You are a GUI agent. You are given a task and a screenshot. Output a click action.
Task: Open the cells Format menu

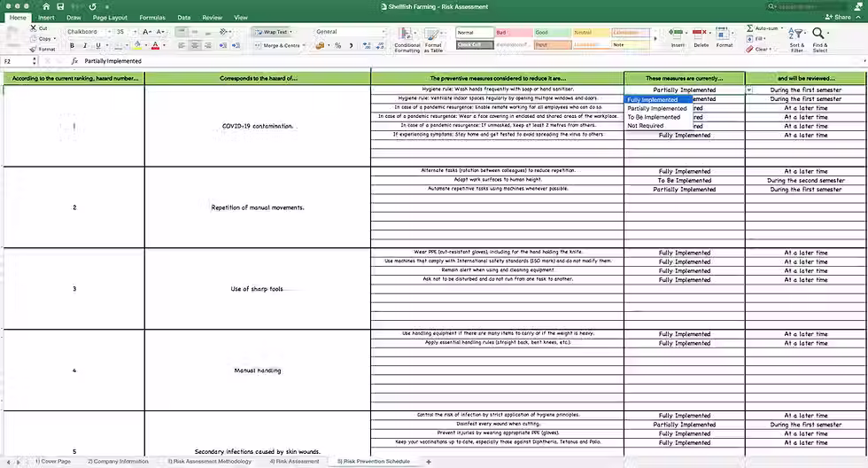(x=725, y=37)
